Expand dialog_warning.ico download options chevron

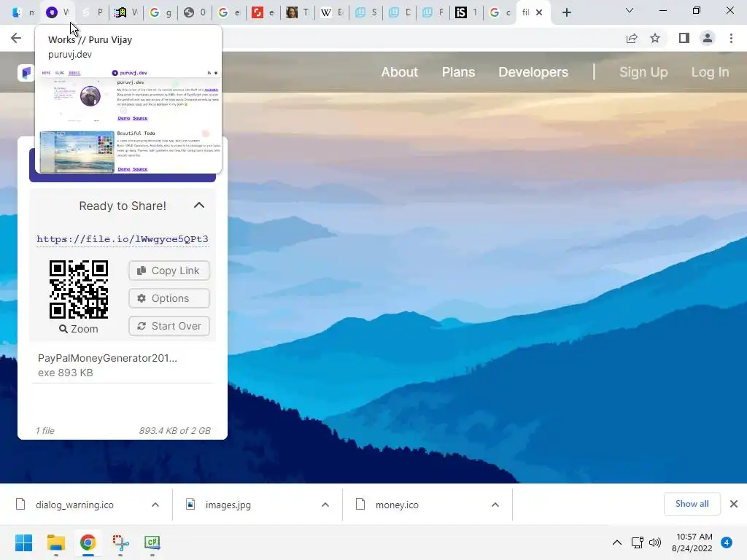click(x=155, y=505)
